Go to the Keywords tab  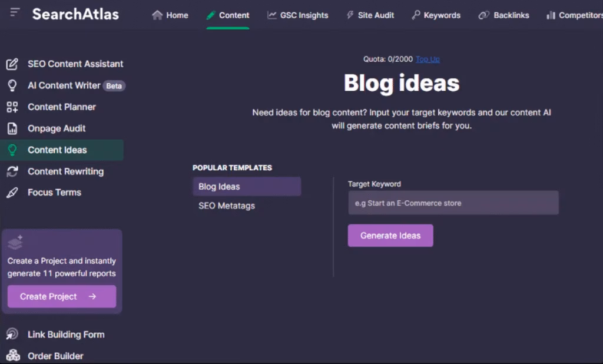(436, 15)
